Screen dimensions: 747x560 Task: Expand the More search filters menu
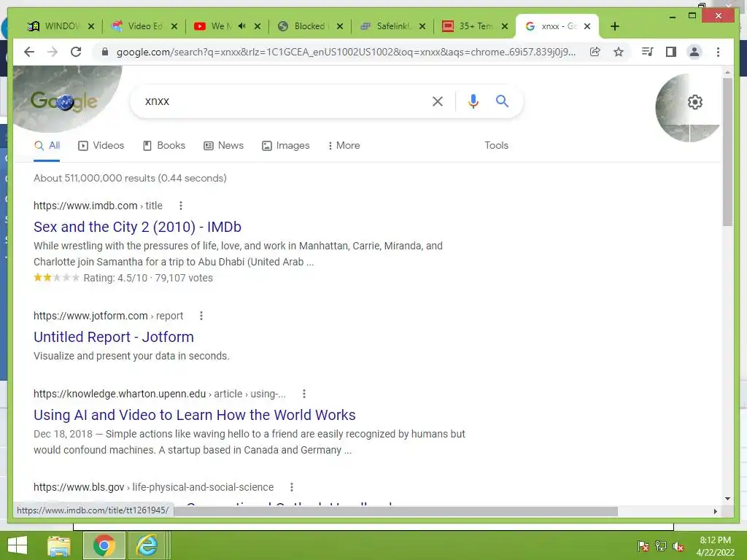[x=344, y=145]
